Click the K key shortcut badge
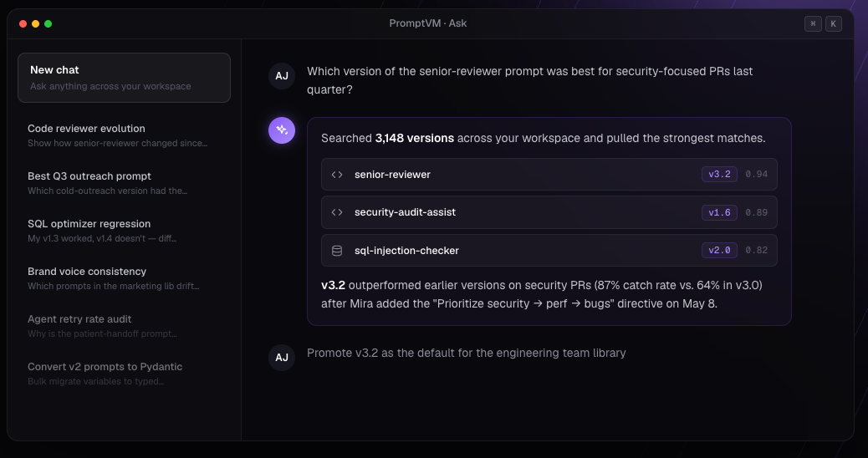 (x=833, y=23)
